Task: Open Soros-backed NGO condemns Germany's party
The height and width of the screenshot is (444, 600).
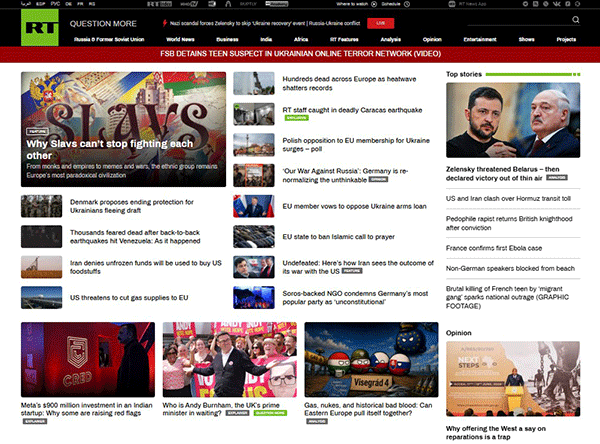Action: coord(355,298)
